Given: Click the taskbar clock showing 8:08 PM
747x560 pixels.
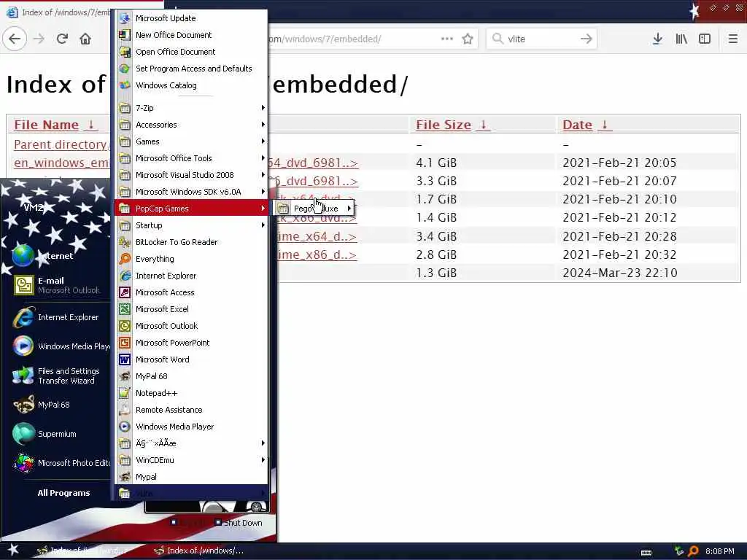Looking at the screenshot, I should pyautogui.click(x=719, y=551).
